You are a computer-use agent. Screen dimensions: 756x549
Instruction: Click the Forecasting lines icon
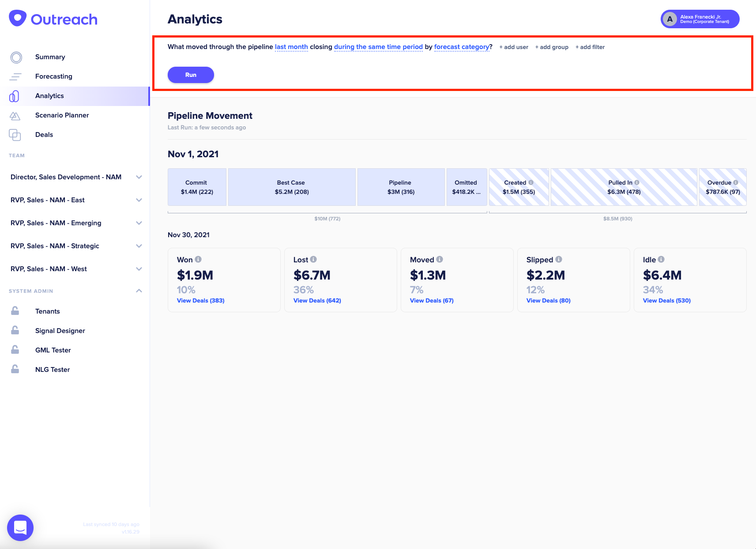point(15,77)
